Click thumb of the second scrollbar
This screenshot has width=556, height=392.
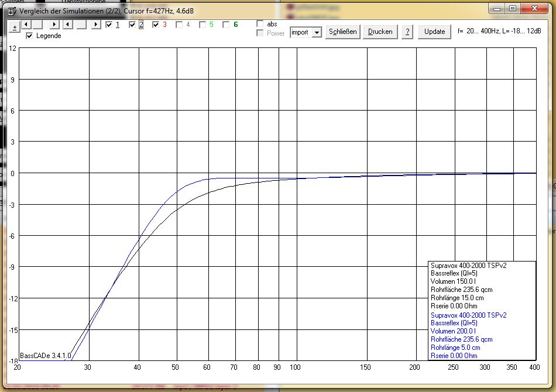(81, 25)
